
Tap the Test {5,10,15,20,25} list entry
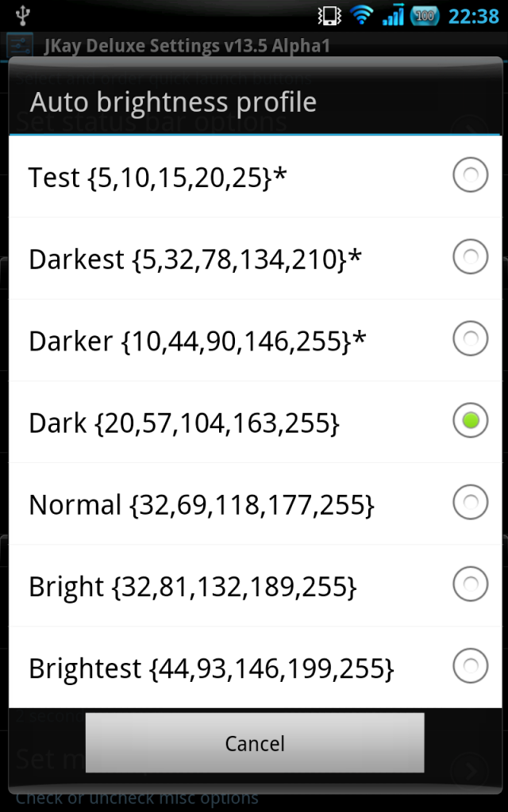(255, 177)
